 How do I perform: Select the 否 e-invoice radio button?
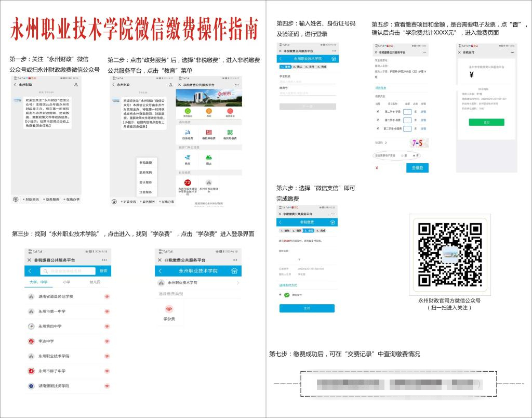coord(414,155)
